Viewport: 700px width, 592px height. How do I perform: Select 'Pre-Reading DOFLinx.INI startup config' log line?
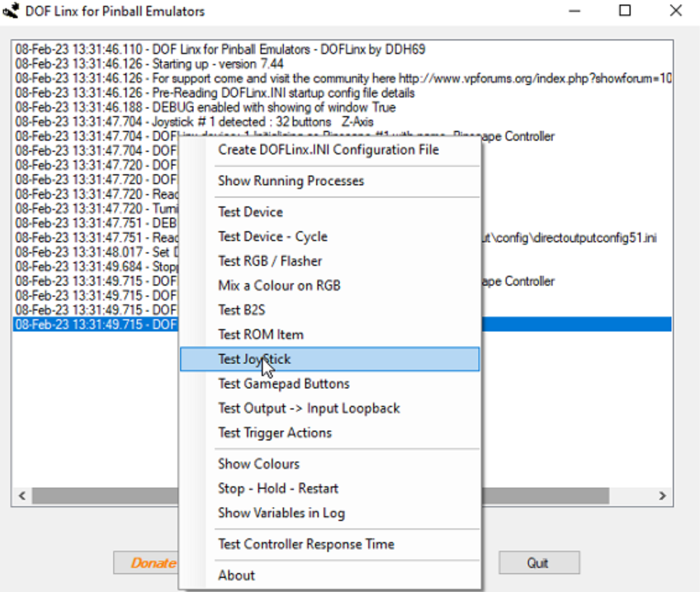(x=343, y=92)
